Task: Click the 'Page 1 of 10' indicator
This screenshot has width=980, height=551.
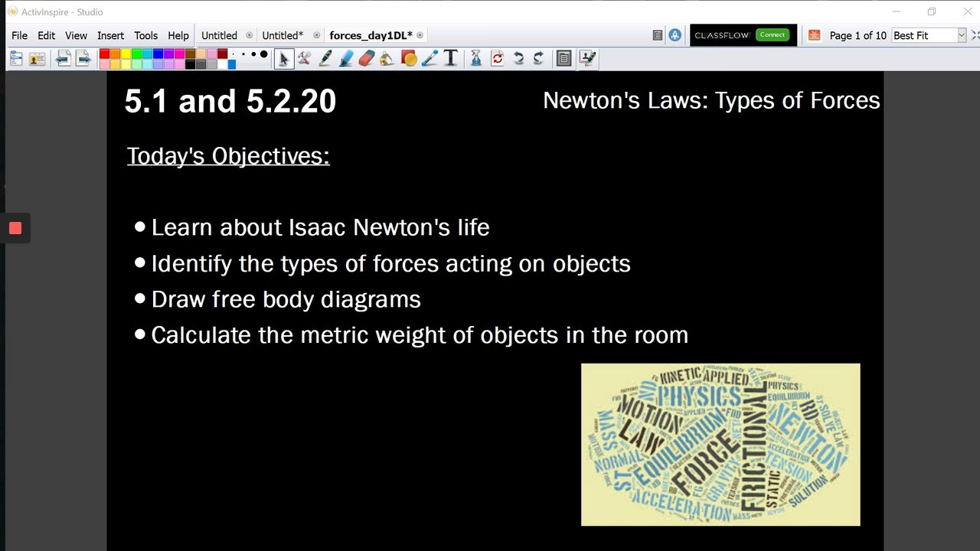Action: 857,35
